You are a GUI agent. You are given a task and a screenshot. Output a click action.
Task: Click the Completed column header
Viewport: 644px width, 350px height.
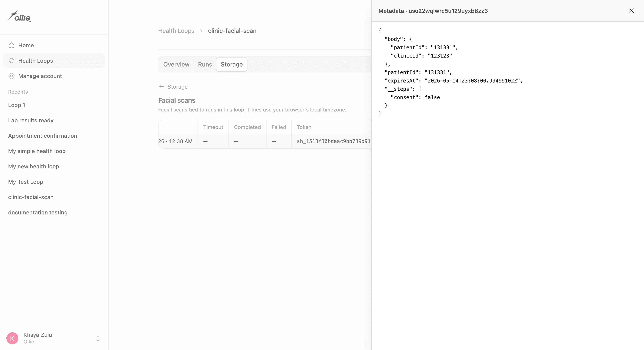[247, 127]
